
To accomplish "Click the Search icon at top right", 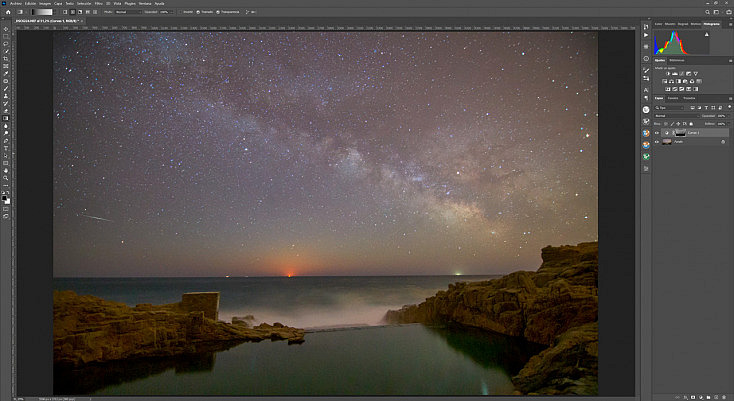I will click(x=707, y=12).
